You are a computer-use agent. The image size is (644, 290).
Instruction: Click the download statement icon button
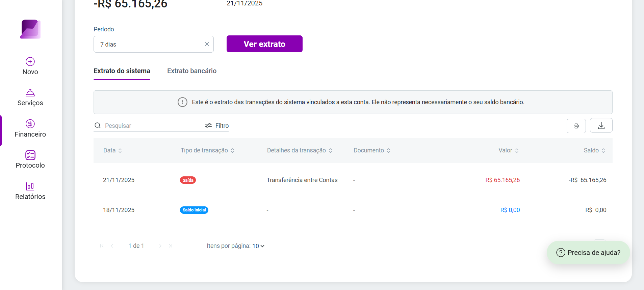click(x=601, y=125)
